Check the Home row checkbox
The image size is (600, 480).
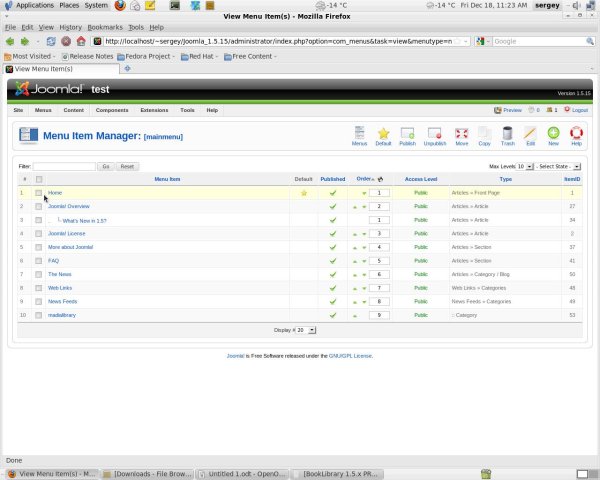tap(38, 193)
